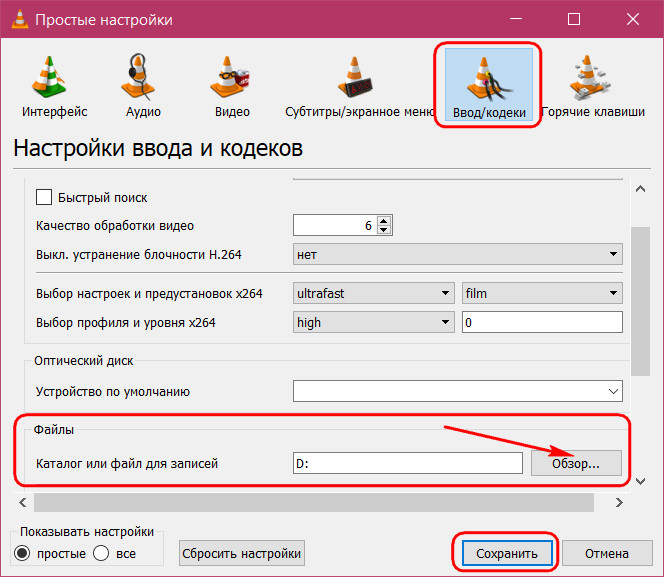Click the Каталог или файл для записей label

coord(127,464)
